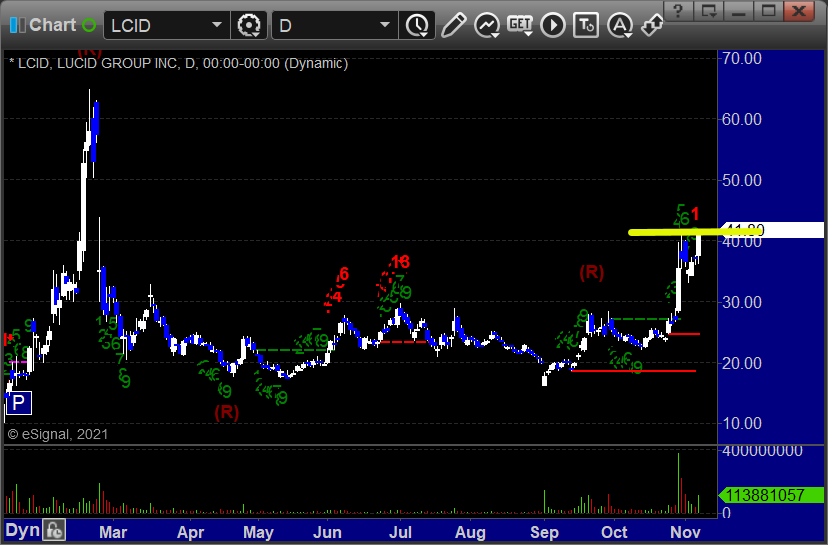Expand the LCID symbol dropdown arrow

click(217, 25)
